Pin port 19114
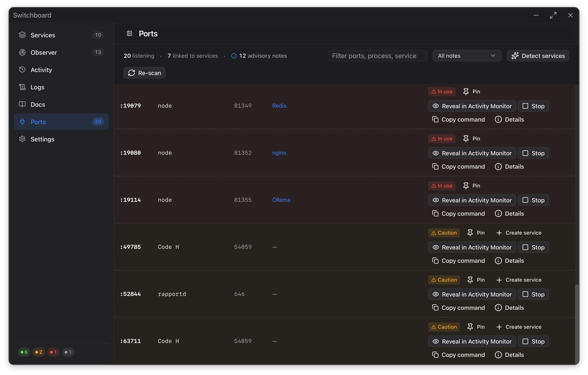This screenshot has height=375, width=588. (472, 186)
